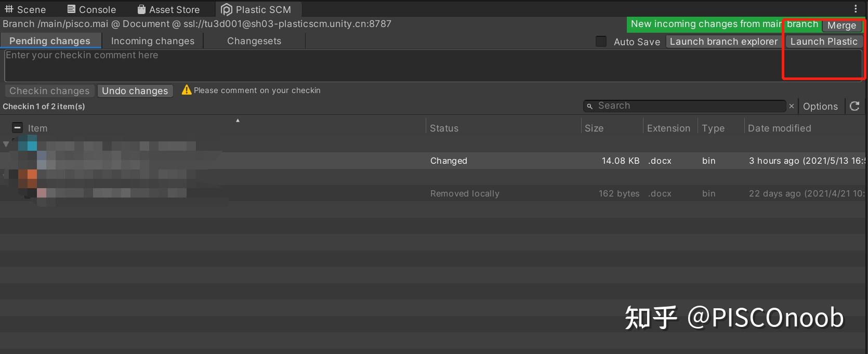The height and width of the screenshot is (354, 868).
Task: Enable the Auto Save checkbox
Action: point(600,41)
